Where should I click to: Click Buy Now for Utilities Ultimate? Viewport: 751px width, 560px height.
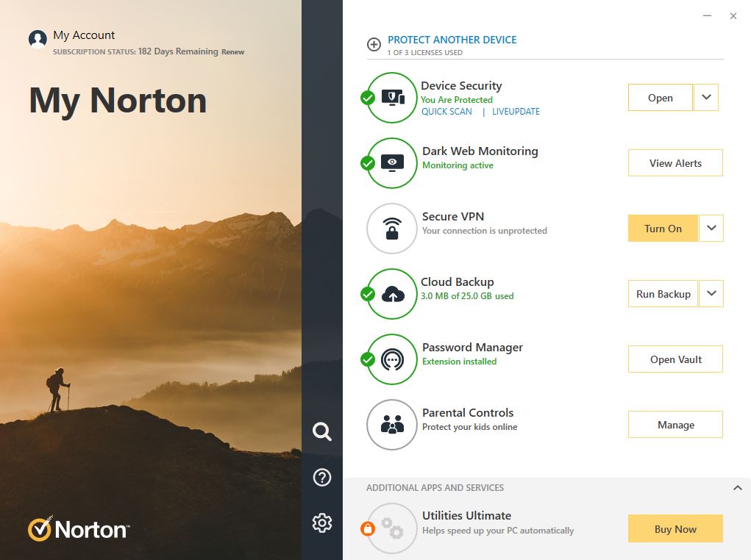(675, 529)
